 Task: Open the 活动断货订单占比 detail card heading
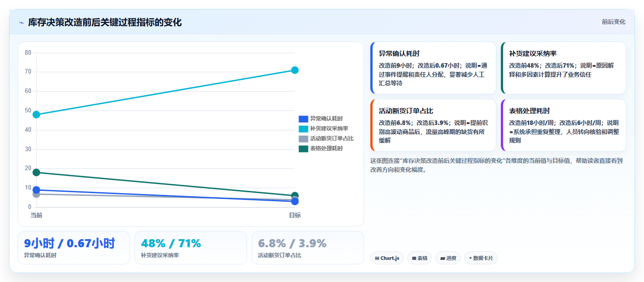point(406,111)
